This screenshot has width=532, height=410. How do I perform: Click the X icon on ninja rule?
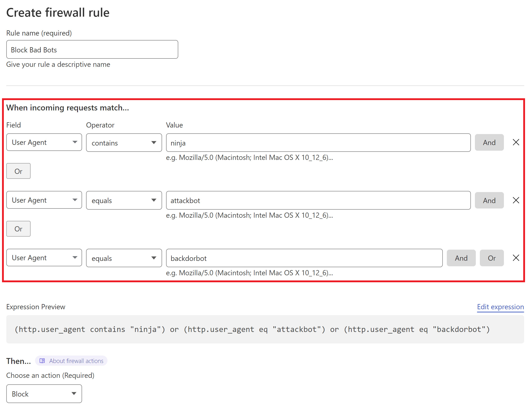516,142
